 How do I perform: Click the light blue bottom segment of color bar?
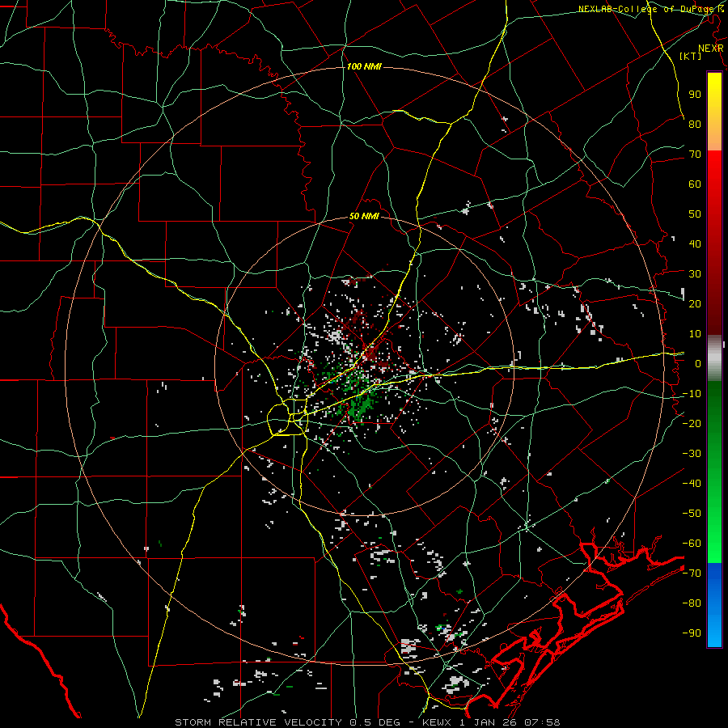click(714, 632)
